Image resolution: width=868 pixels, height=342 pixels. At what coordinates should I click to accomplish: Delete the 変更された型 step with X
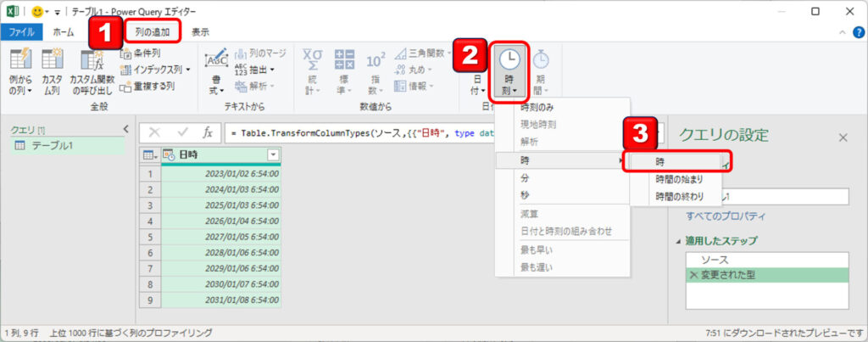tap(693, 275)
